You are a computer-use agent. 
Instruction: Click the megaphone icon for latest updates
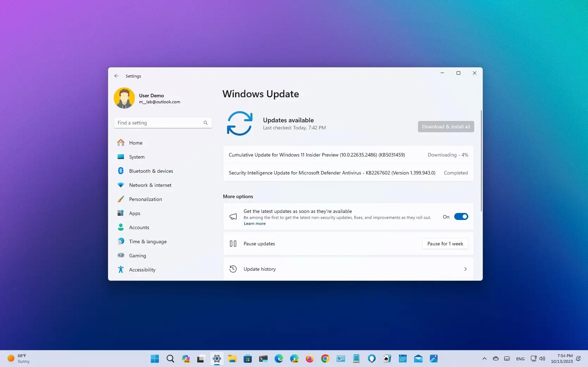tap(233, 216)
